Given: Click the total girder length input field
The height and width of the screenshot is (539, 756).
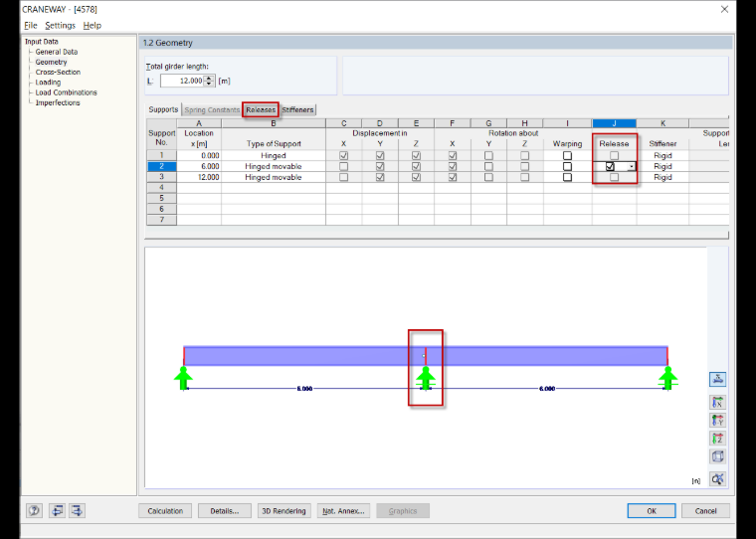Looking at the screenshot, I should 183,81.
